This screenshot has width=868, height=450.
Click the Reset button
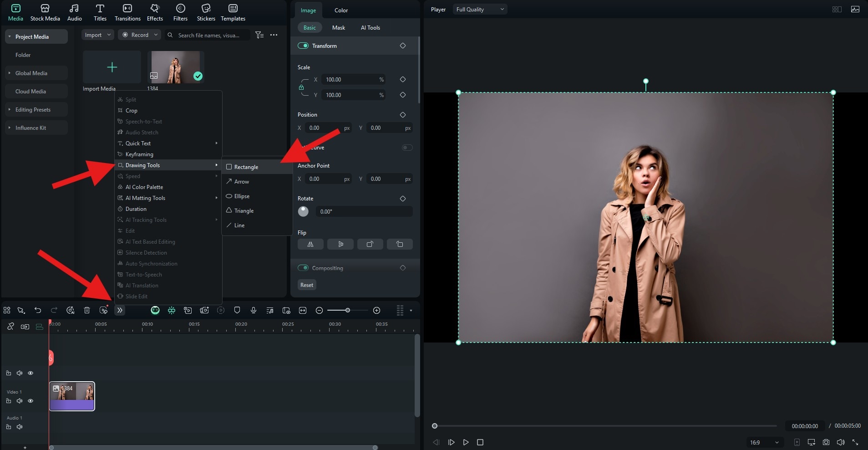pyautogui.click(x=307, y=285)
